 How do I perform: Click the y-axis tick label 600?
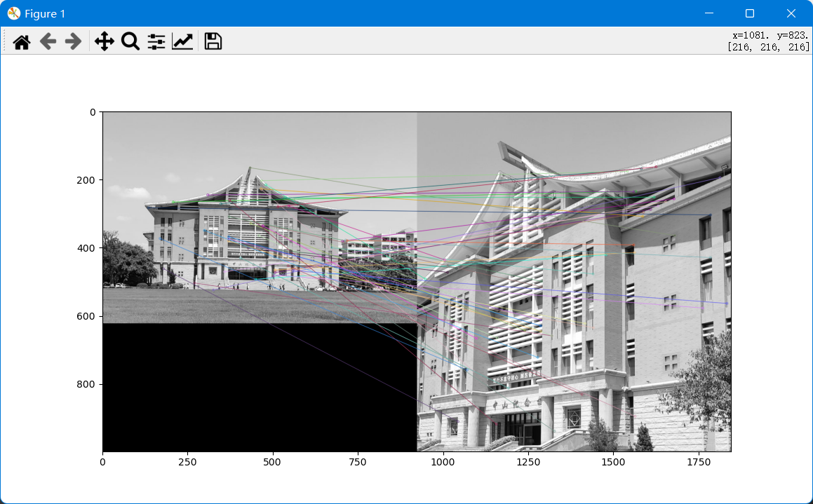point(86,316)
